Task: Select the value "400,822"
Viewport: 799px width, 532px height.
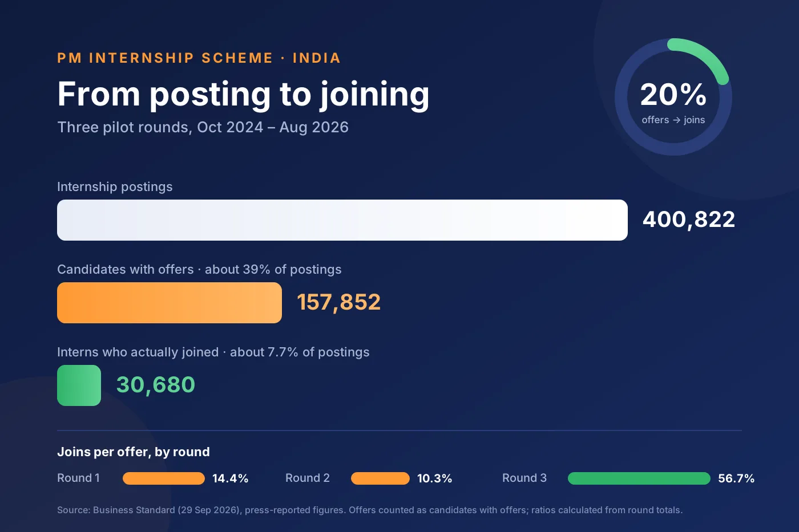Action: coord(689,220)
